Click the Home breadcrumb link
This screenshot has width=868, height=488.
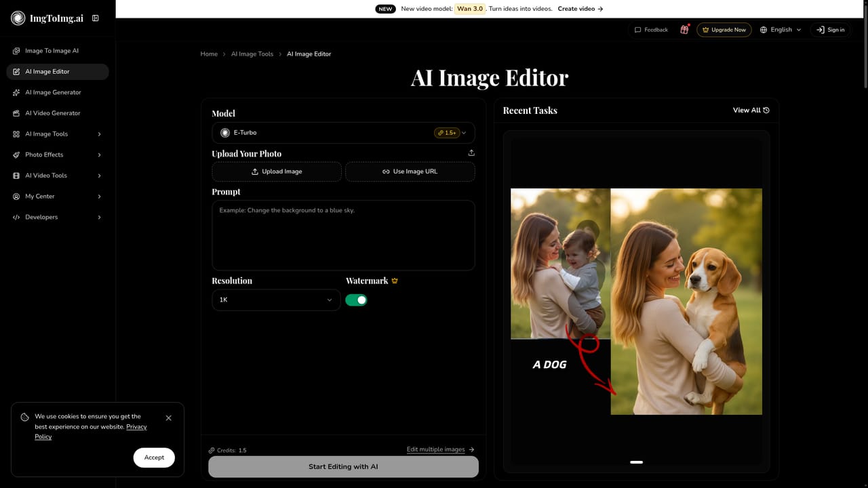point(209,54)
